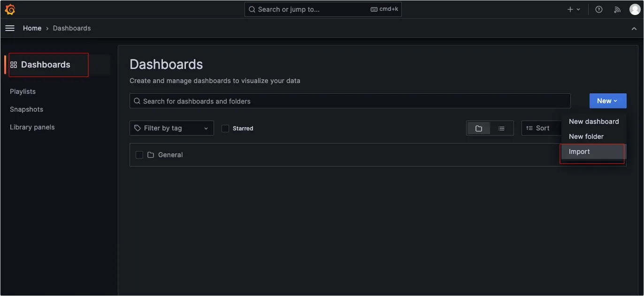
Task: Open the hamburger navigation menu
Action: tap(10, 28)
